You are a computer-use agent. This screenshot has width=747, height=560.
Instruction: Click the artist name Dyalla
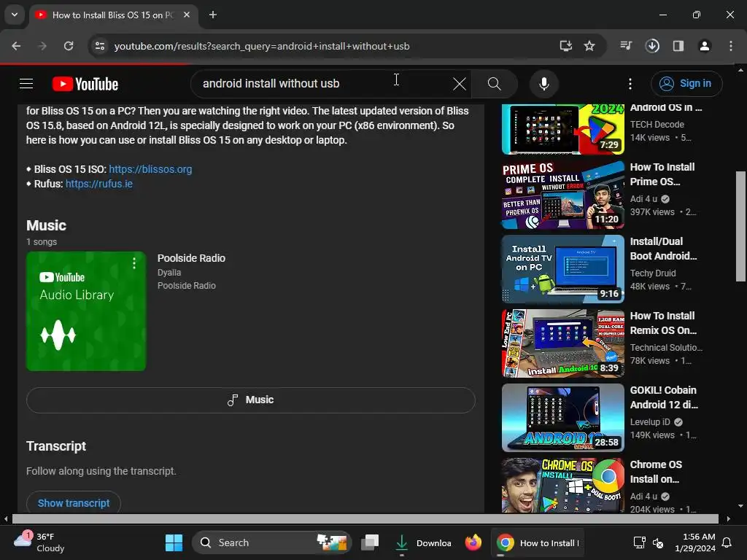pos(169,273)
